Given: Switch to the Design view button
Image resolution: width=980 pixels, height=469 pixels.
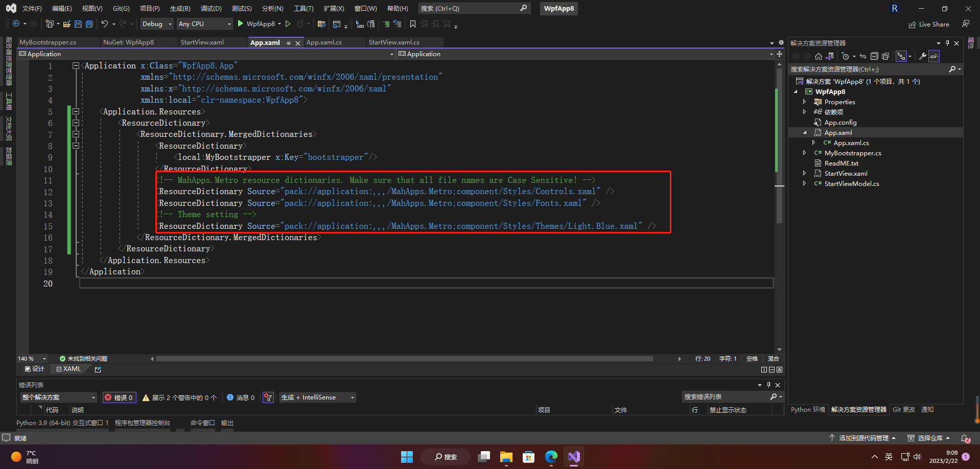Looking at the screenshot, I should coord(35,369).
